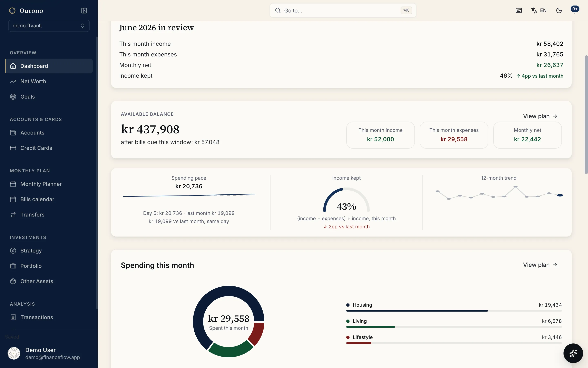Click the kr 19,434 Housing amount

coord(550,305)
